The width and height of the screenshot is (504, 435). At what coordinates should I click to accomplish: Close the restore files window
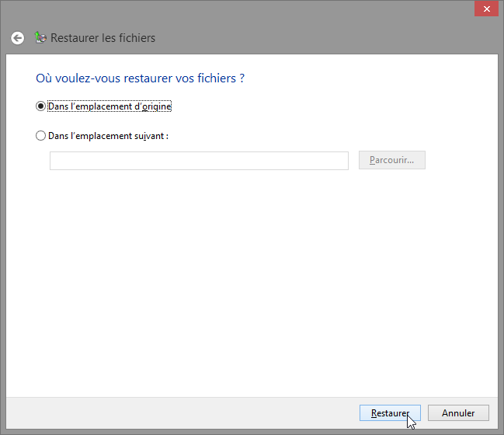(x=486, y=9)
